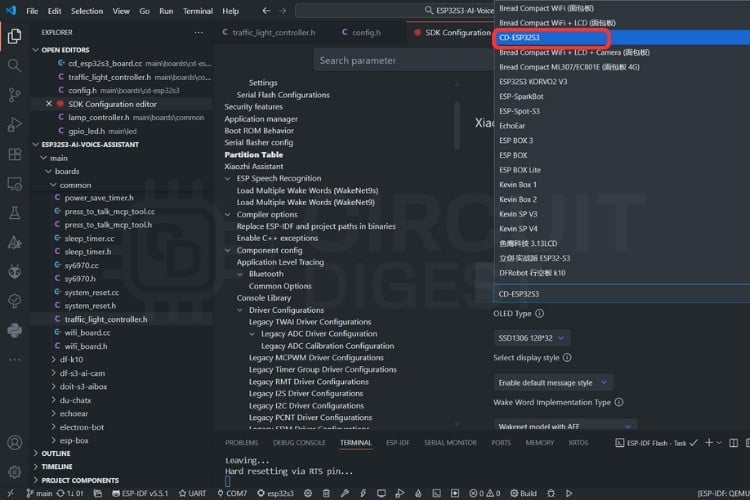This screenshot has width=750, height=500.
Task: Open the PlatformIO alien icon view
Action: [14, 272]
